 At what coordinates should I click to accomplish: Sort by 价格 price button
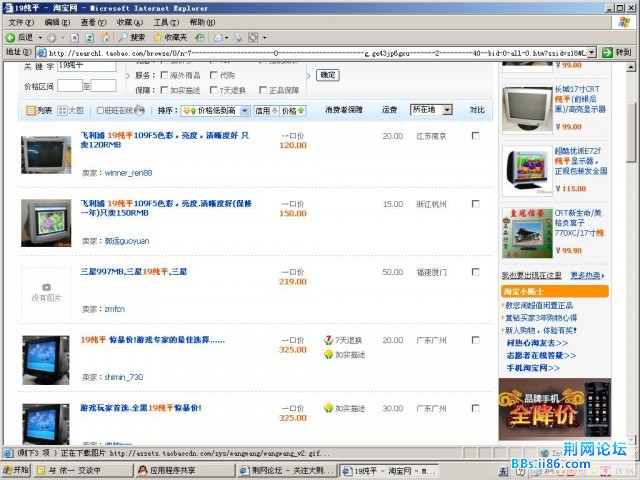293,111
